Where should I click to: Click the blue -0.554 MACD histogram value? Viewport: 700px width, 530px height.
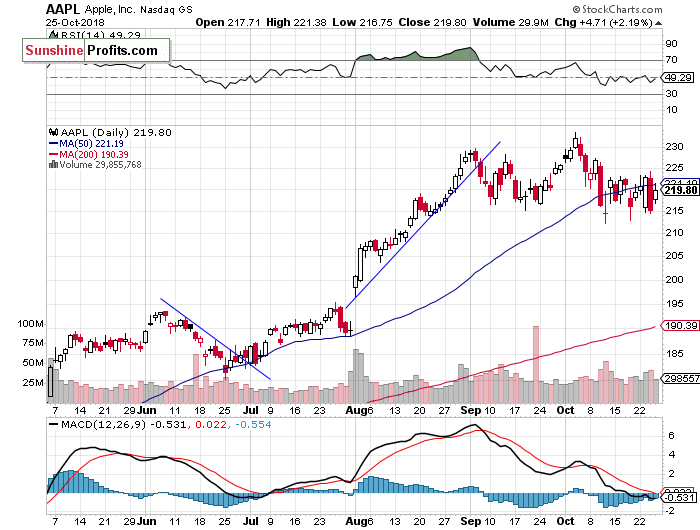(x=253, y=424)
